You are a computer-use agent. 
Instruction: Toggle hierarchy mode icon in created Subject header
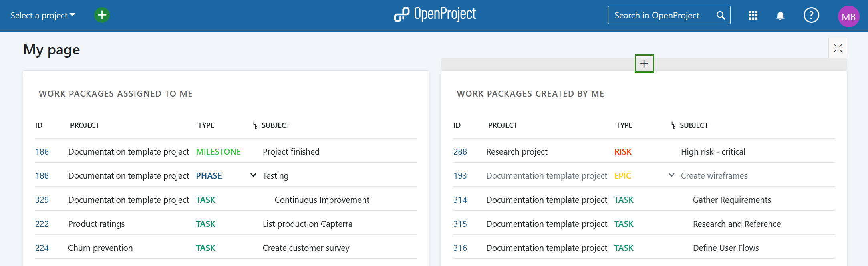(673, 126)
